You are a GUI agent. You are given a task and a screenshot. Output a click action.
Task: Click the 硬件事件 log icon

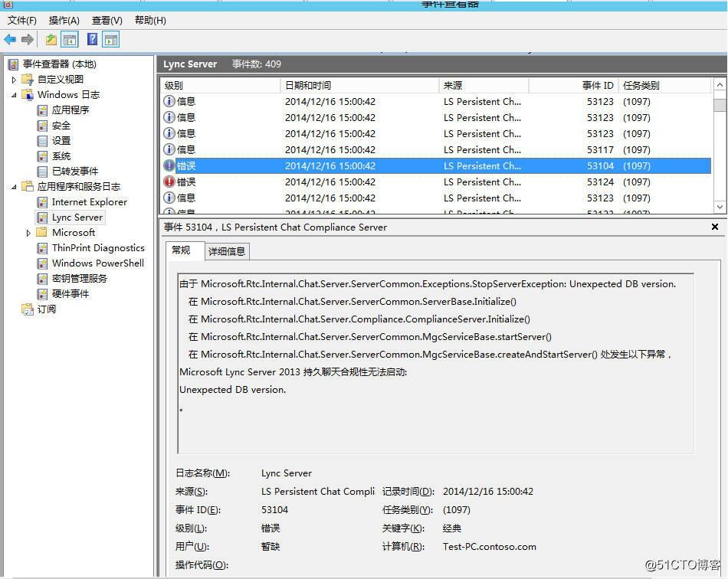(x=42, y=293)
